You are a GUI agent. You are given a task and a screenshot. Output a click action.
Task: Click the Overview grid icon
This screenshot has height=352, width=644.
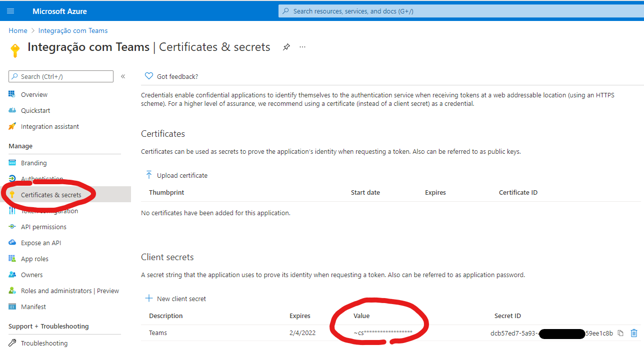coord(12,94)
